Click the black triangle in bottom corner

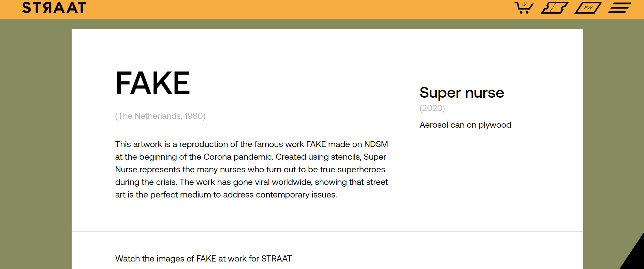635,256
